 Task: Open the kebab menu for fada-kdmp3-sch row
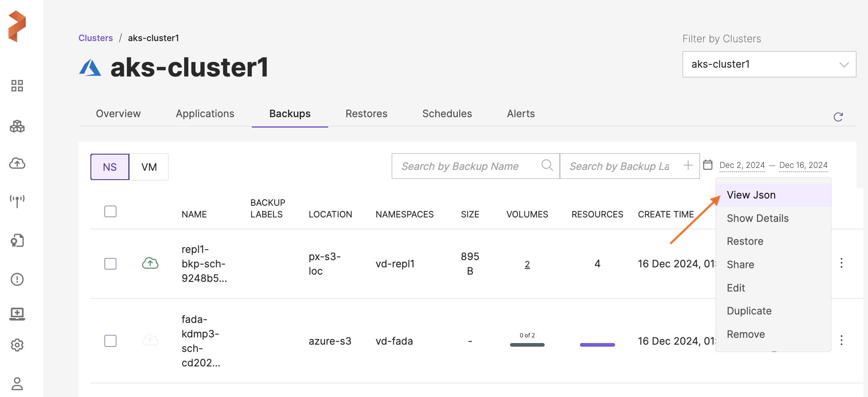[841, 341]
